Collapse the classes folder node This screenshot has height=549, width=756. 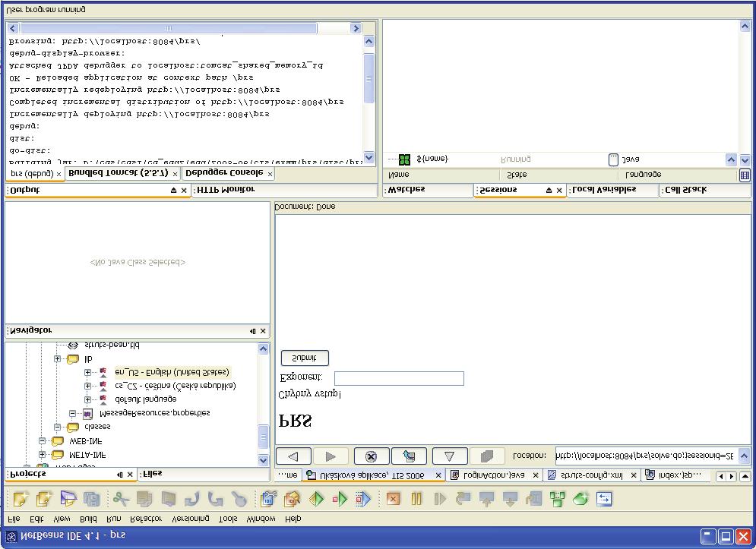click(58, 427)
